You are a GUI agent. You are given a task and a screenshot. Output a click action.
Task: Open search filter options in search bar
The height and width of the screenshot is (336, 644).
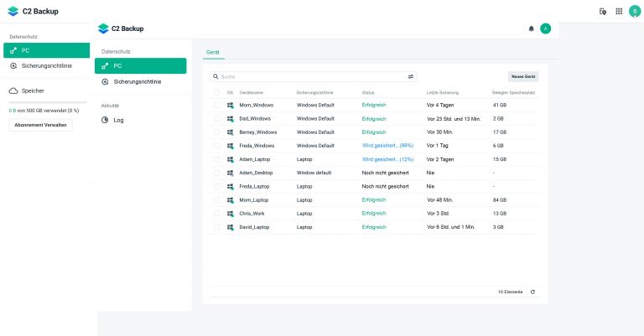(x=411, y=76)
